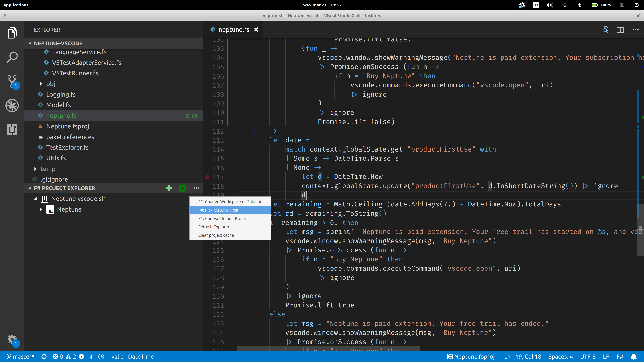This screenshot has height=362, width=644.
Task: Open the Search view in the activity bar
Action: (x=12, y=57)
